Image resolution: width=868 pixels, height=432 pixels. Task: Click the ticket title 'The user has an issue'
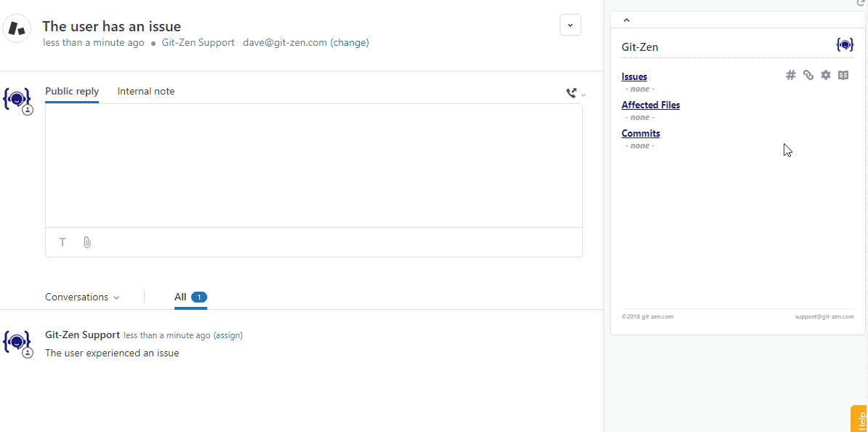(112, 26)
